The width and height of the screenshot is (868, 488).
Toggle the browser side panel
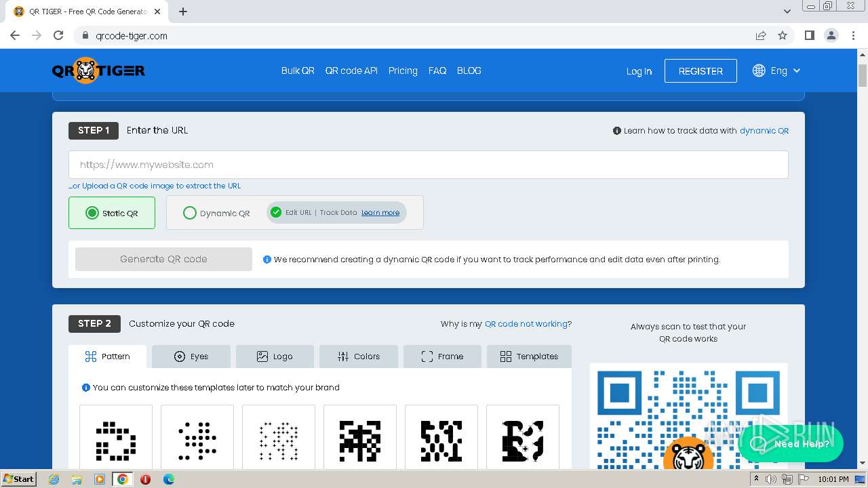click(810, 35)
